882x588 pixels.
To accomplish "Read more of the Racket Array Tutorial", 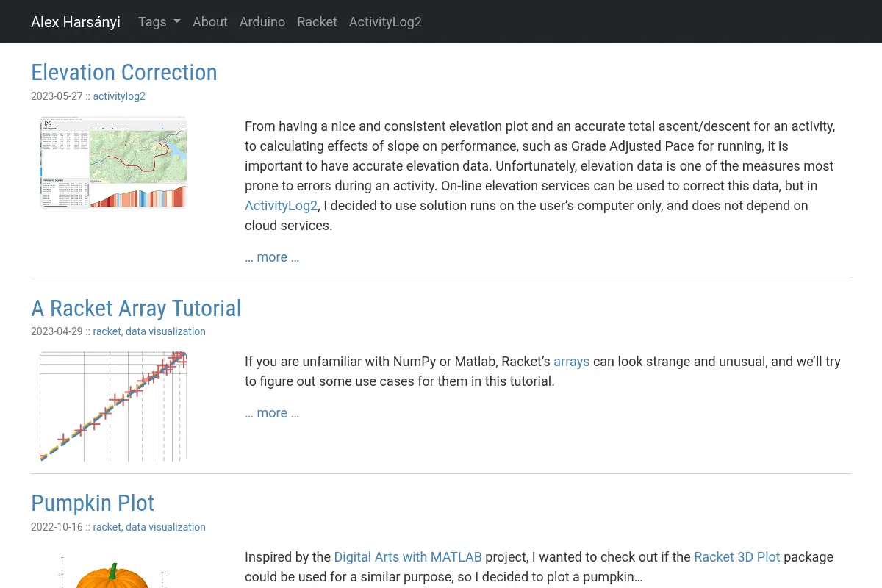I will [272, 413].
